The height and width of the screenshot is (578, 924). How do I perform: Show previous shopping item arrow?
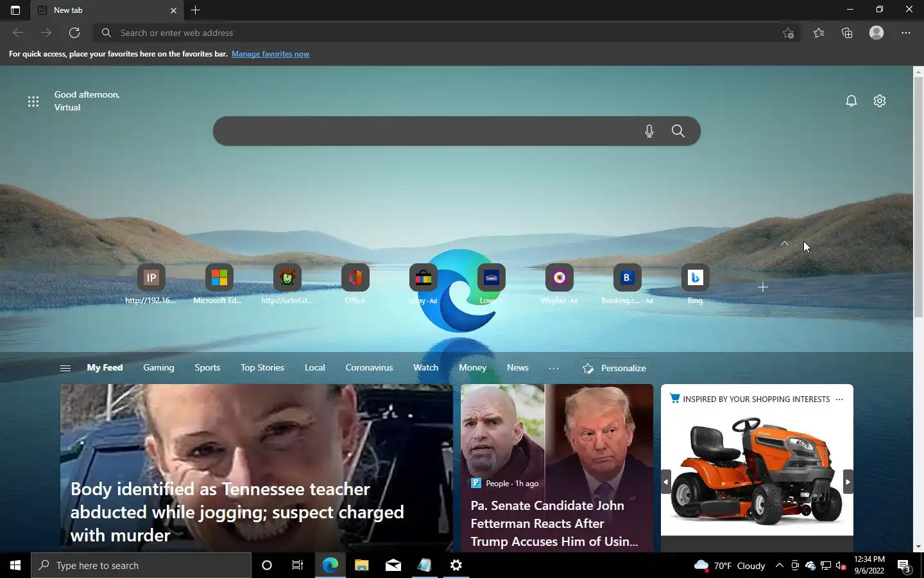666,482
